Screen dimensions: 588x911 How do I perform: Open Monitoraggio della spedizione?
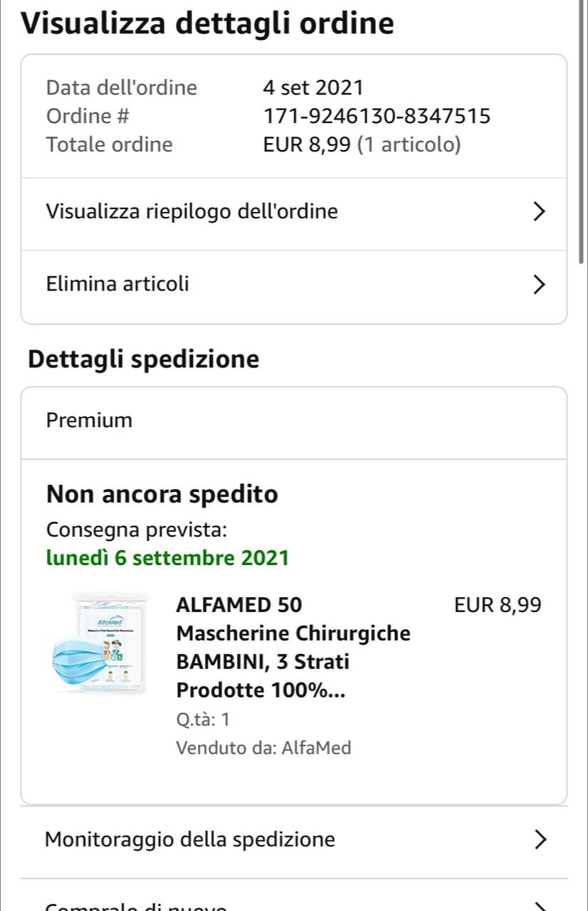(294, 840)
